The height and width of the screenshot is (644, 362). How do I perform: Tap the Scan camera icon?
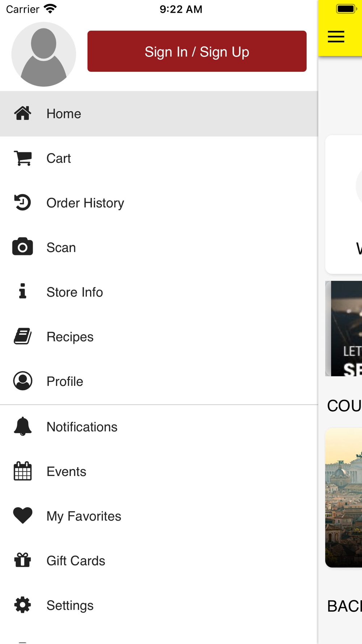[22, 247]
